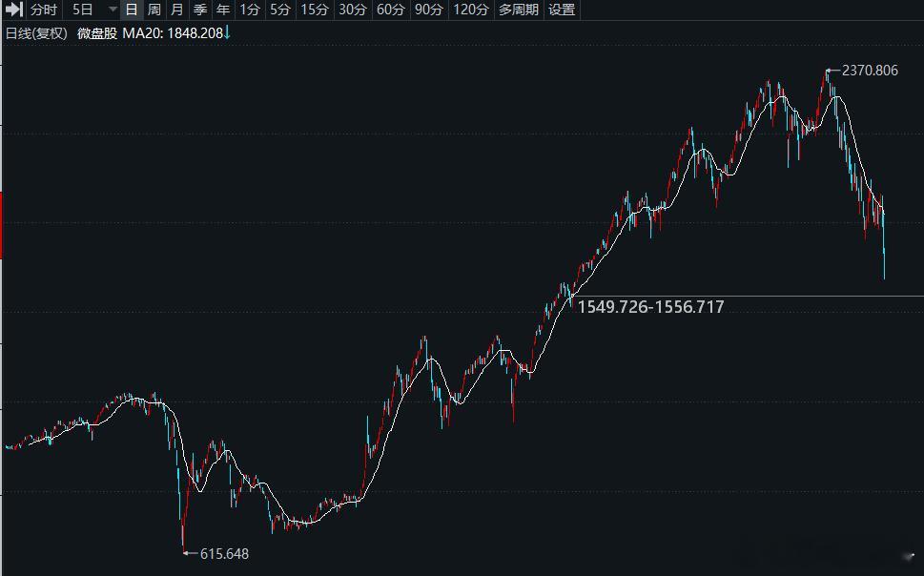
Task: Expand the dropdown arrow next to 5日
Action: (x=113, y=10)
